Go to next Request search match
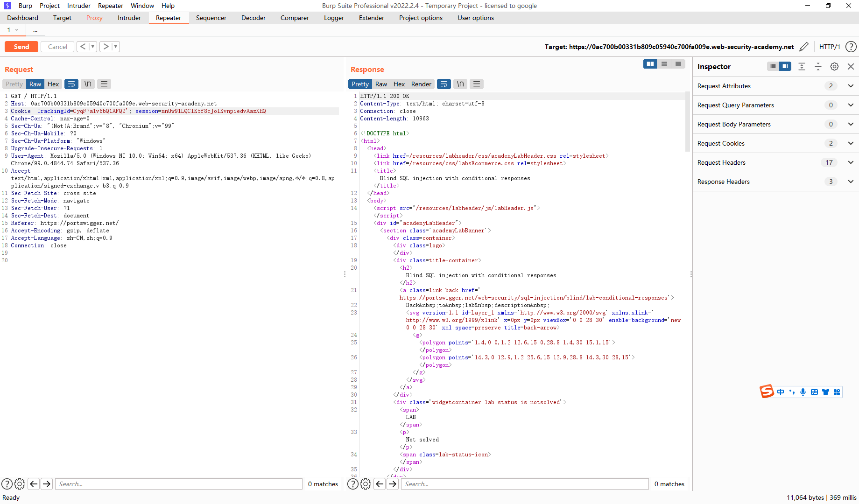This screenshot has height=504, width=859. (47, 484)
